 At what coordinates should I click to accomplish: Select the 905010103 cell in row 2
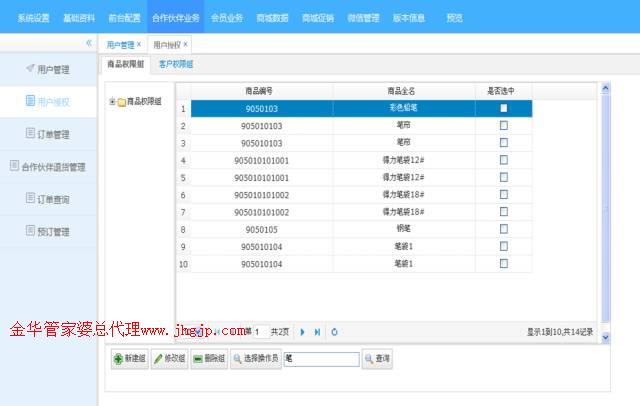[262, 126]
